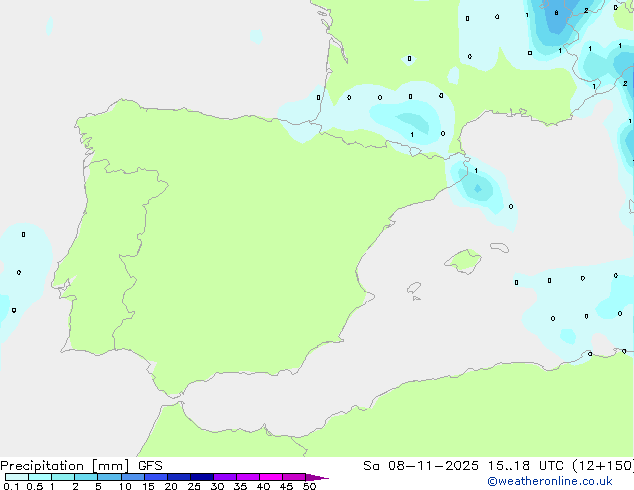Select the 10–15 mm legend swatch
Image resolution: width=634 pixels, height=490 pixels.
click(133, 477)
